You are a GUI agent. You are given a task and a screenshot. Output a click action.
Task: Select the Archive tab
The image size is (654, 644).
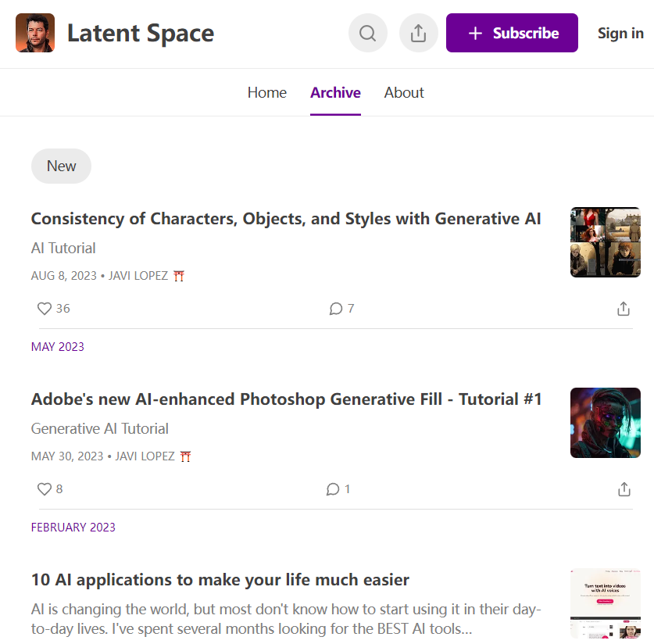(335, 92)
